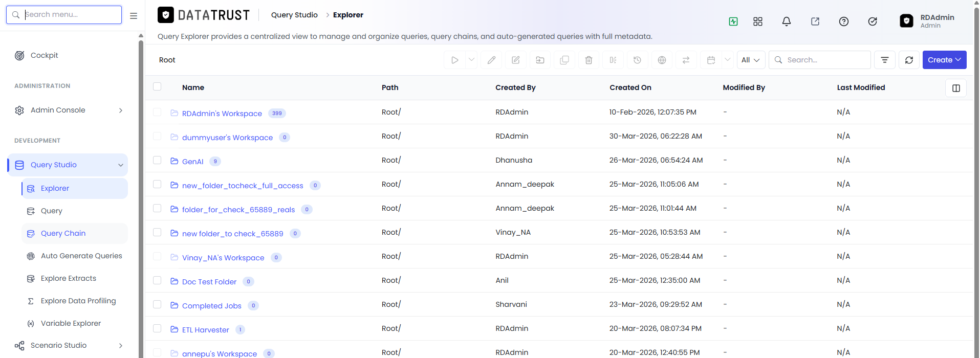The height and width of the screenshot is (358, 980).
Task: Open the Query Chain sidebar item
Action: (x=74, y=233)
